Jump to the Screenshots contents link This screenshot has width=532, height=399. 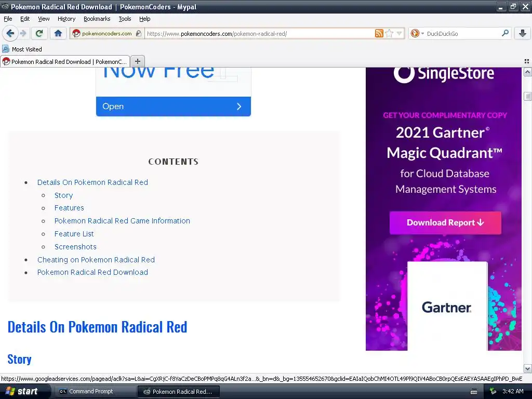75,247
